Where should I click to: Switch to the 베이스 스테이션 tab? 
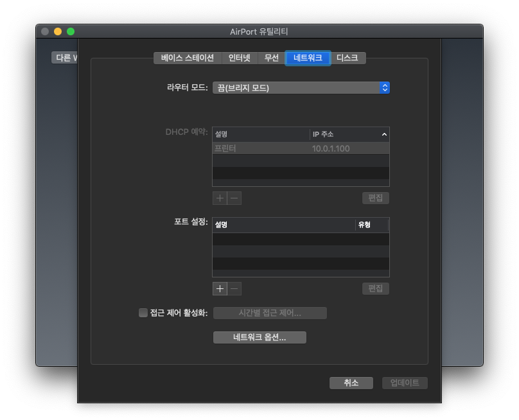pyautogui.click(x=188, y=58)
